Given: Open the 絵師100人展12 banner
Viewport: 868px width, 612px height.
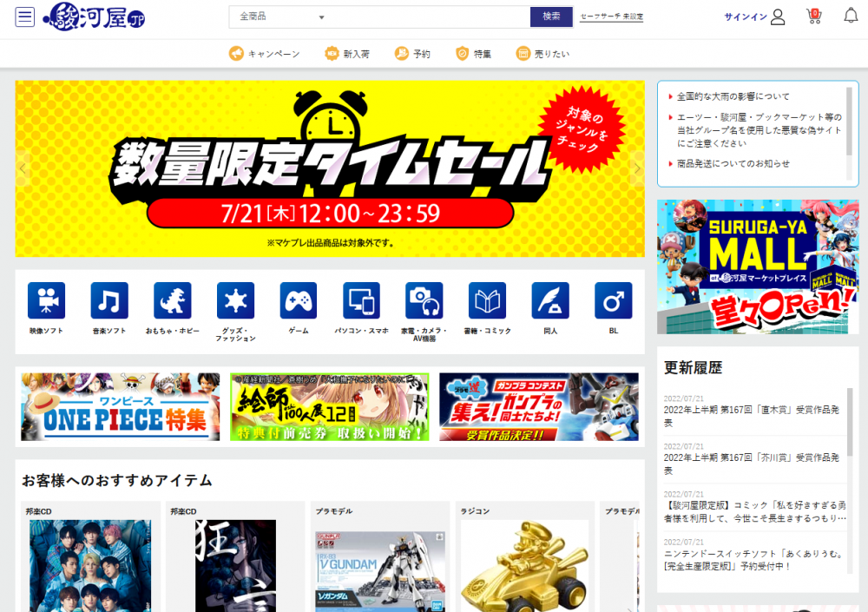Looking at the screenshot, I should point(329,406).
